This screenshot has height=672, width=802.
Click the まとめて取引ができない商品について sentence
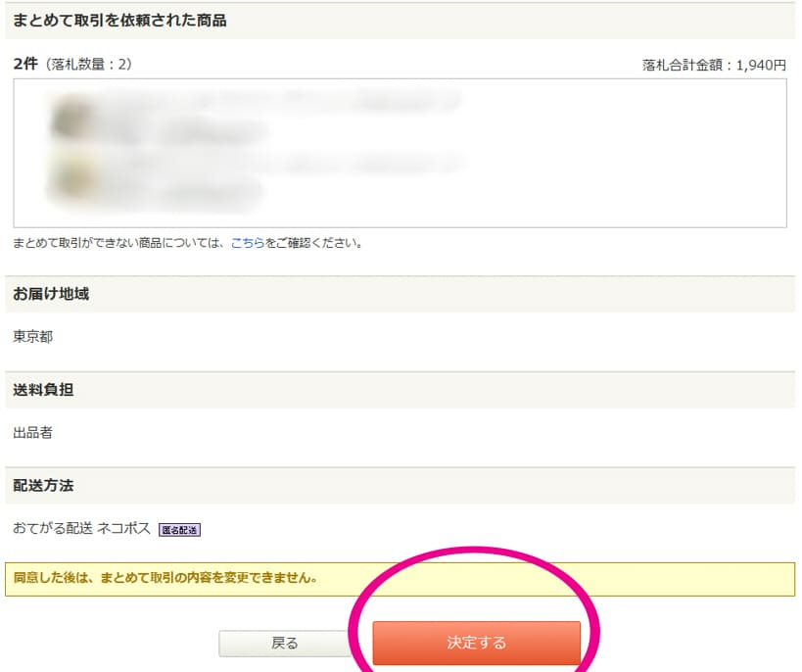click(x=118, y=243)
